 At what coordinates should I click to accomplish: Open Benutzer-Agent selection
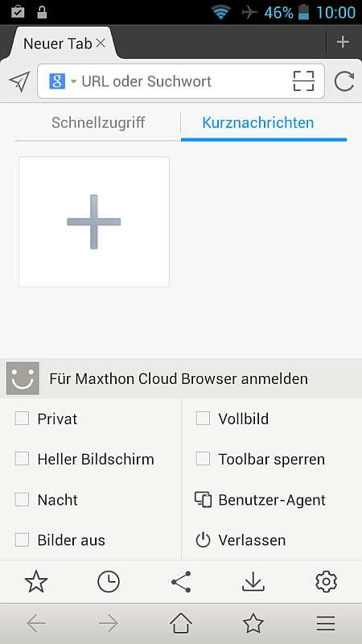pos(260,500)
